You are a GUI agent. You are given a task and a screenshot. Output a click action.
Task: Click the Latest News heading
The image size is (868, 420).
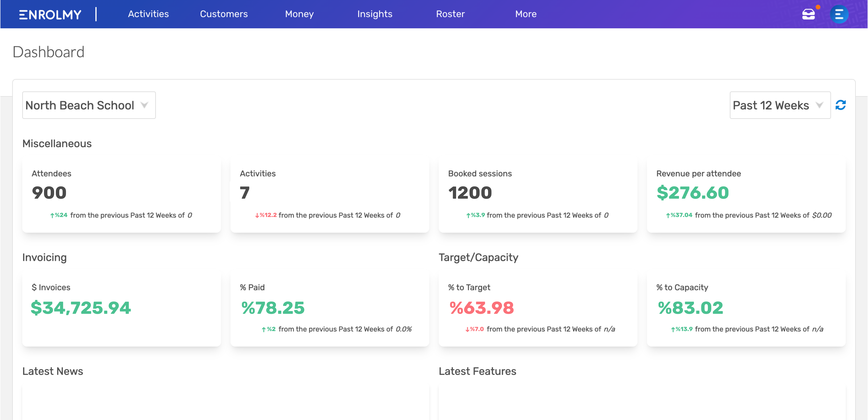[x=53, y=371]
